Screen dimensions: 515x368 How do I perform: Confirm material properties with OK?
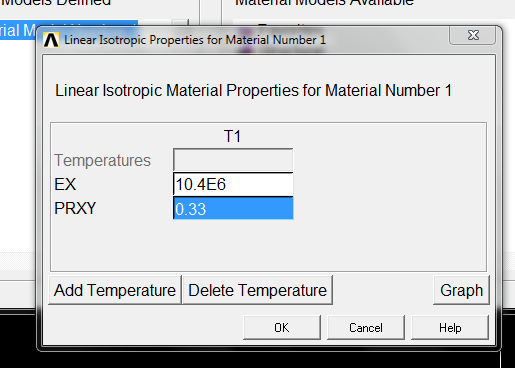pyautogui.click(x=282, y=328)
